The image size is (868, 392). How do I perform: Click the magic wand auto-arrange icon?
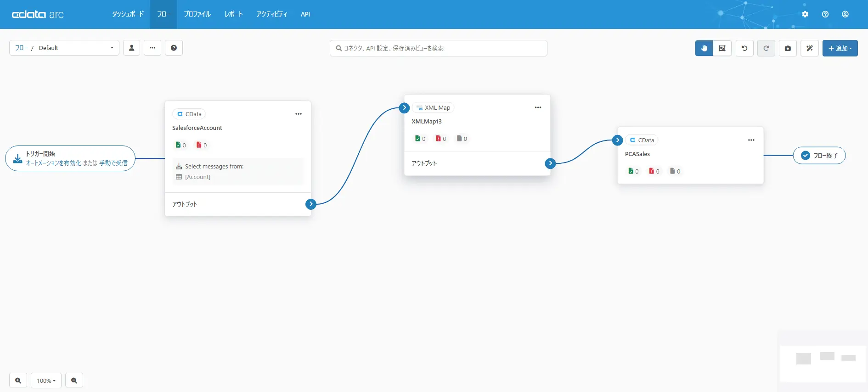pyautogui.click(x=810, y=48)
